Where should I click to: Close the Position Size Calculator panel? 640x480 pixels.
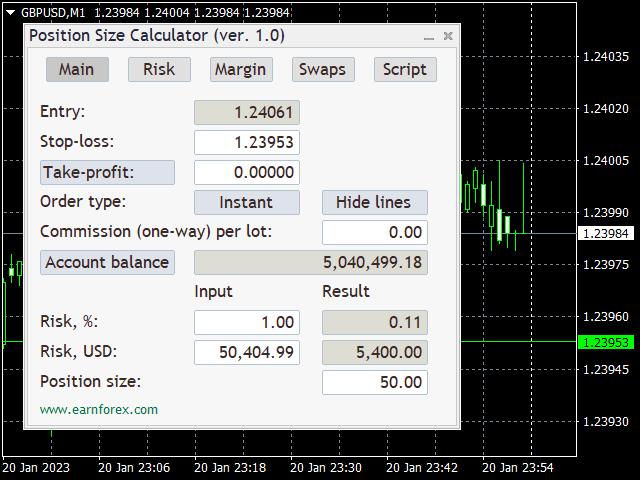coord(448,36)
